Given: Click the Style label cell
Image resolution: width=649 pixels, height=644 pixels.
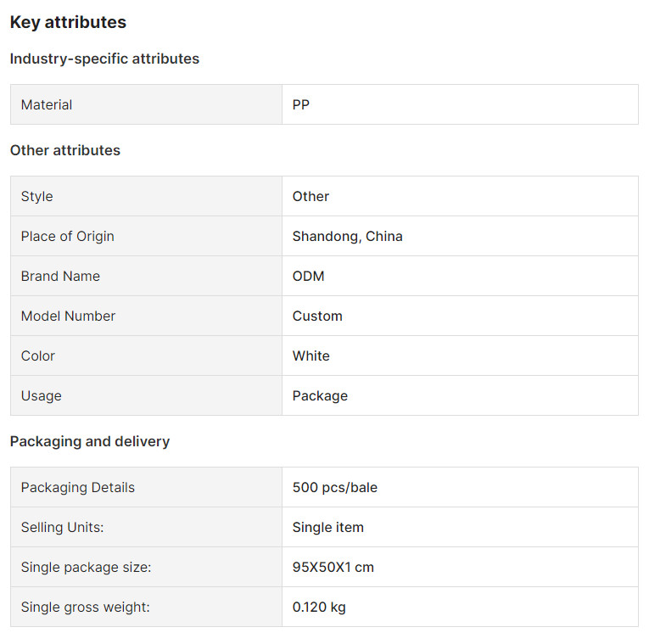Looking at the screenshot, I should (x=146, y=196).
